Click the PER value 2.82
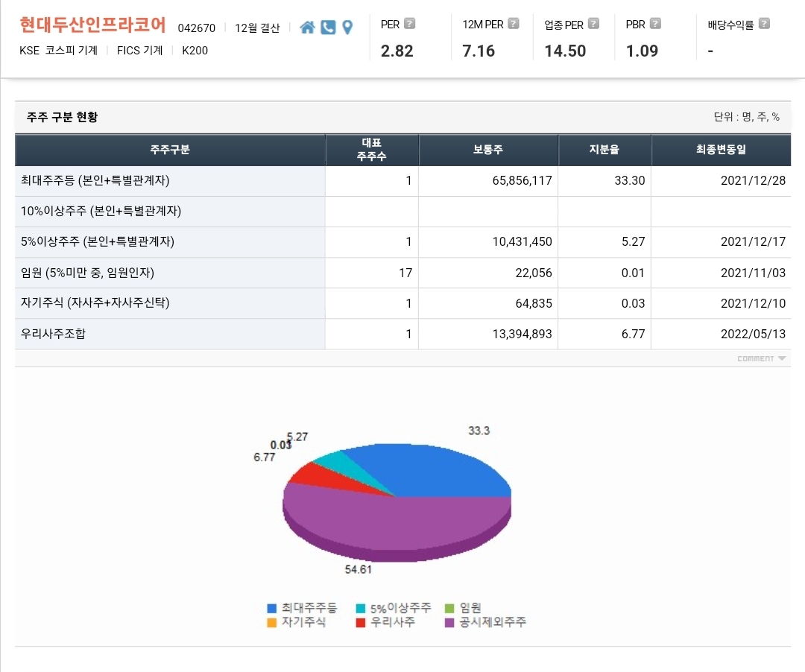The image size is (805, 672). pyautogui.click(x=397, y=51)
